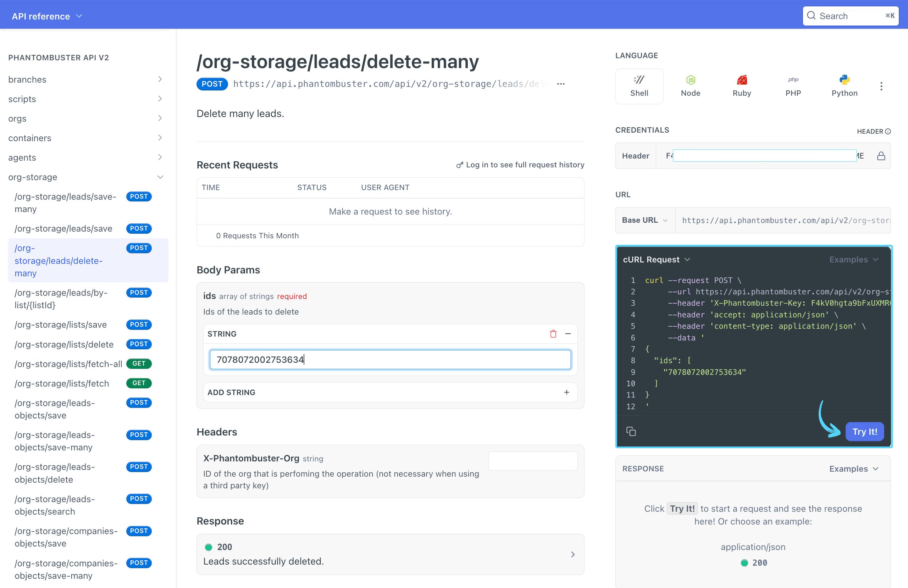This screenshot has width=908, height=588.
Task: Click the ids string input field
Action: 390,360
